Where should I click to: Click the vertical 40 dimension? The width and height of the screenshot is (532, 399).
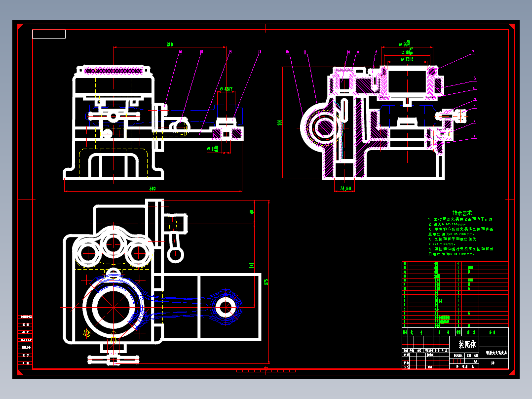click(x=252, y=212)
